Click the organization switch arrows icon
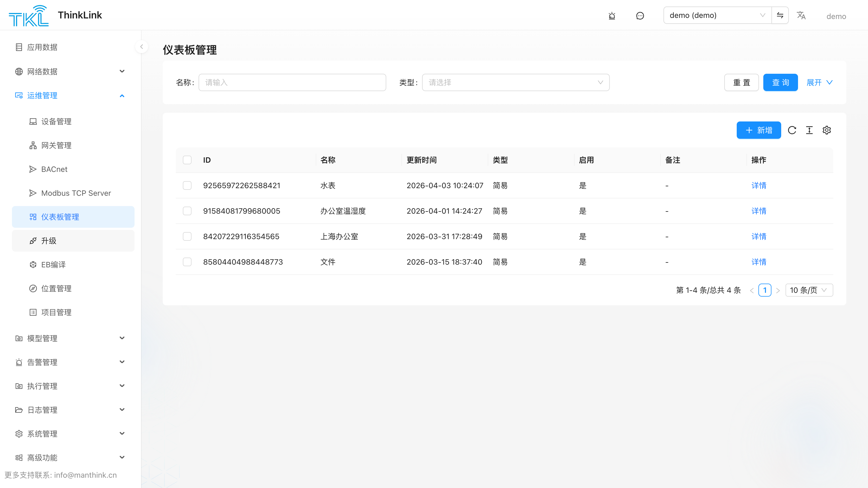 click(780, 15)
